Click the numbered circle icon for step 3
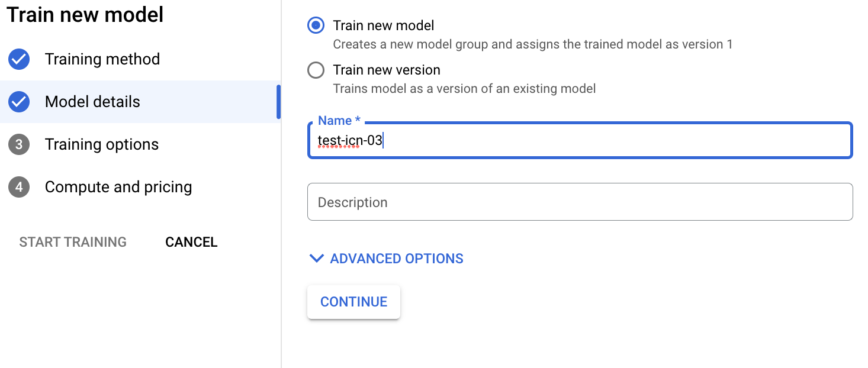 click(x=18, y=144)
